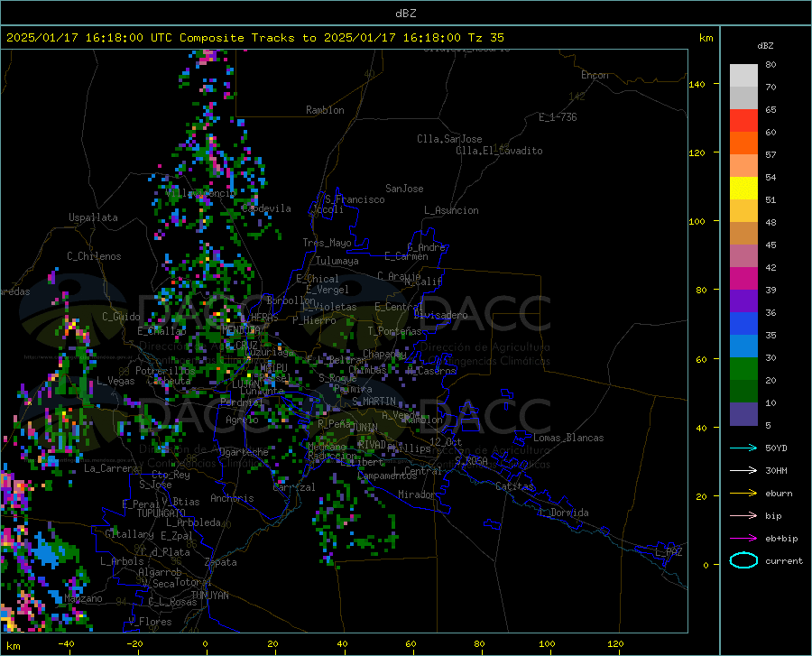Click the '140' tick on the vertical km axis
The height and width of the screenshot is (656, 812).
(x=697, y=84)
